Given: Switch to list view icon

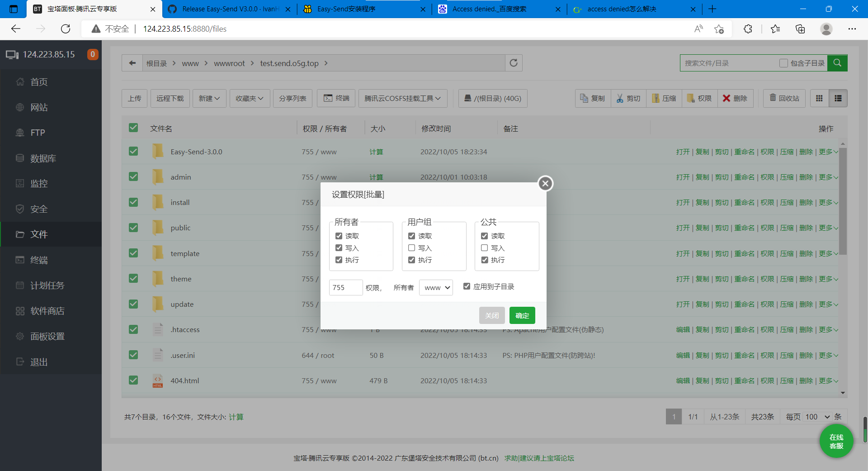Looking at the screenshot, I should [x=838, y=98].
